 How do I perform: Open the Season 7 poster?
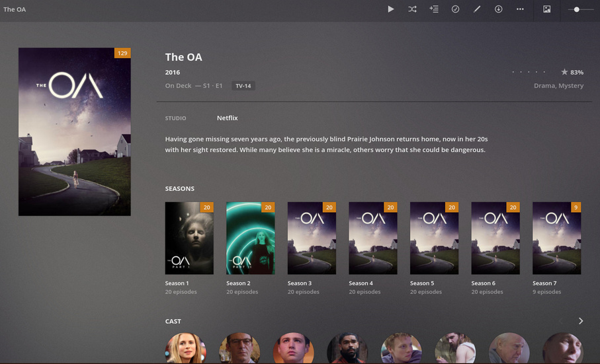tap(557, 238)
